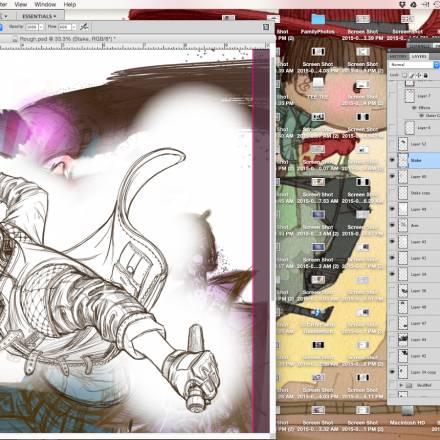Screen dimensions: 440x440
Task: Select the Stake layer name
Action: point(416,160)
